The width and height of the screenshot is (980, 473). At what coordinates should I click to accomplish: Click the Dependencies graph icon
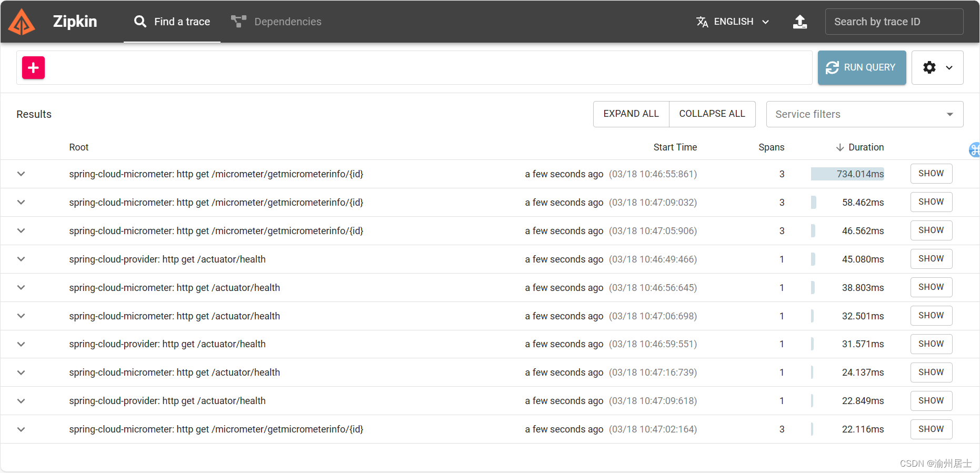coord(238,22)
